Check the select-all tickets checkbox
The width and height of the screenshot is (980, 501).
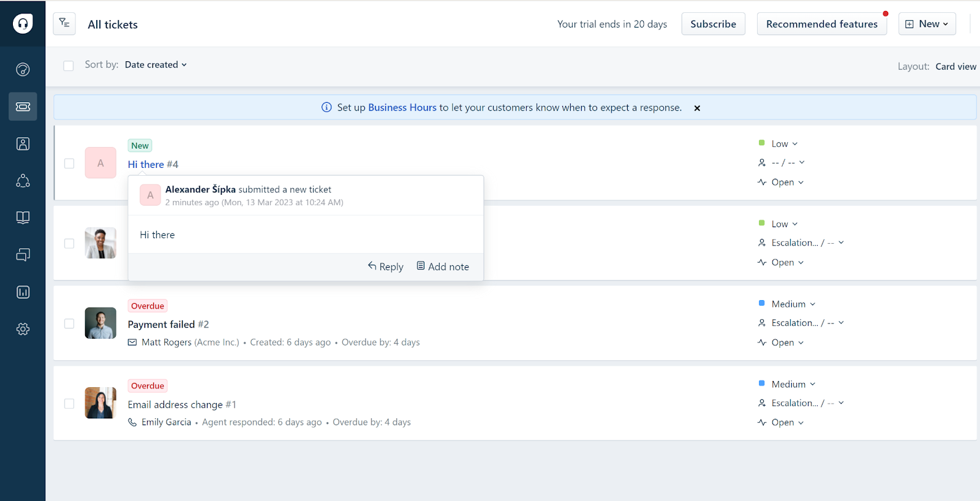[69, 66]
